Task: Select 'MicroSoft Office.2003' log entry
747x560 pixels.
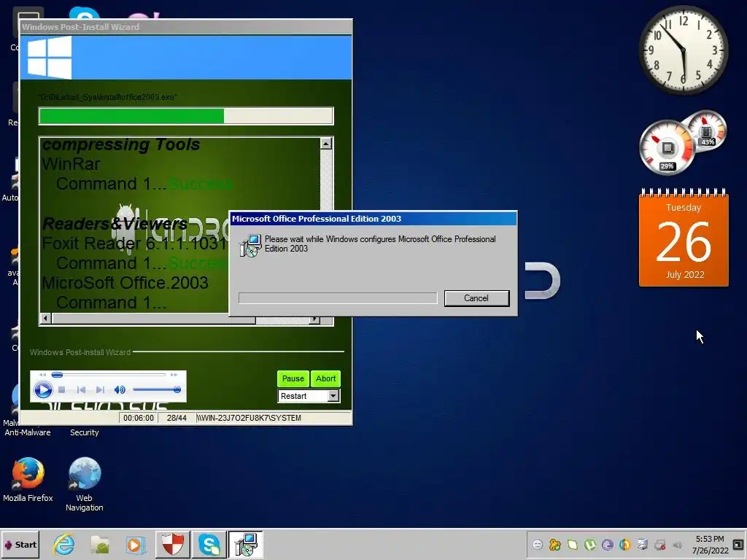Action: click(x=125, y=283)
